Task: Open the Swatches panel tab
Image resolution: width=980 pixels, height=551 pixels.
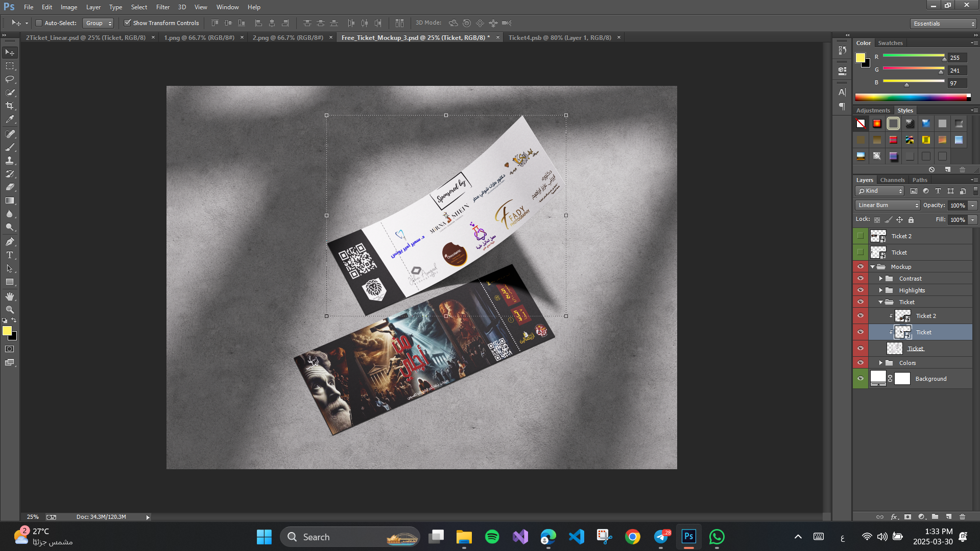Action: pos(890,43)
